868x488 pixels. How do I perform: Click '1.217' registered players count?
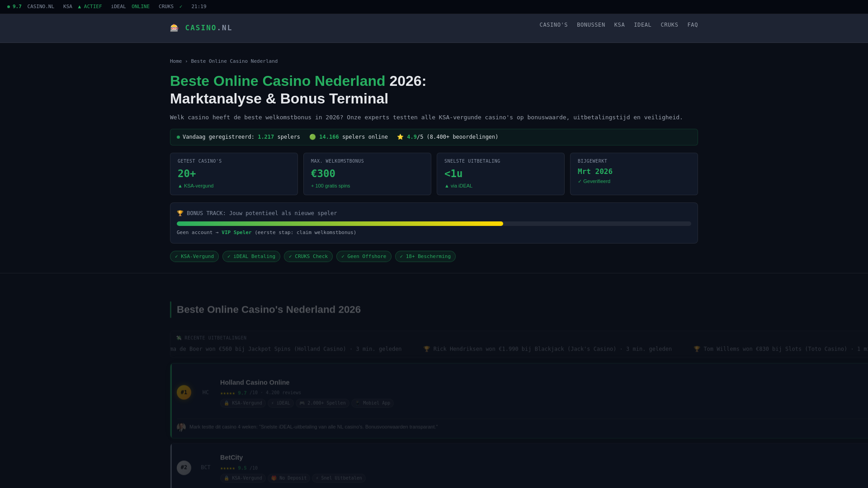pyautogui.click(x=266, y=137)
